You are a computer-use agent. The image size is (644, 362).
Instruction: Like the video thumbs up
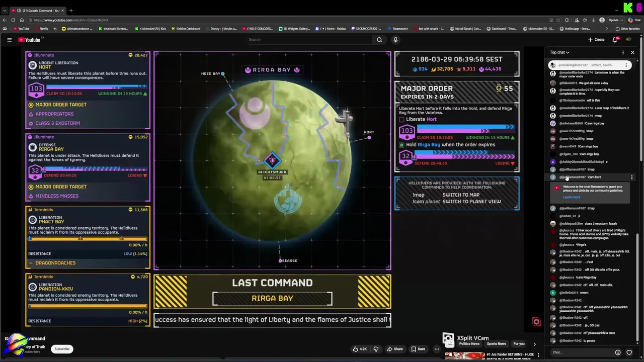click(x=360, y=349)
